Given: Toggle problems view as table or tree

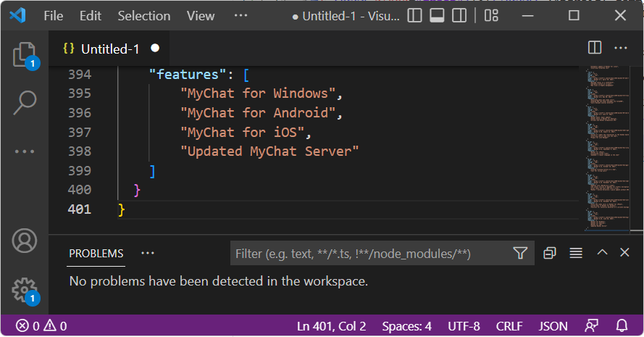Looking at the screenshot, I should click(x=576, y=253).
